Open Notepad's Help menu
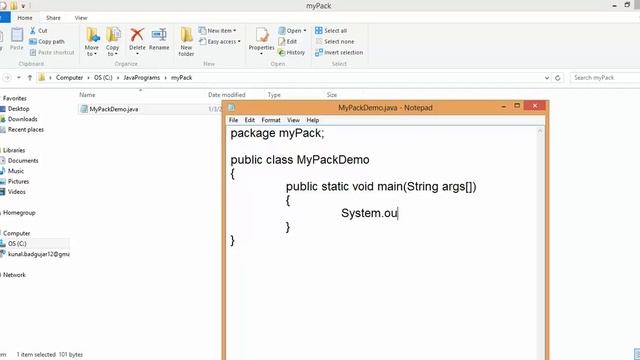Screen dimensions: 640x360 click(313, 120)
